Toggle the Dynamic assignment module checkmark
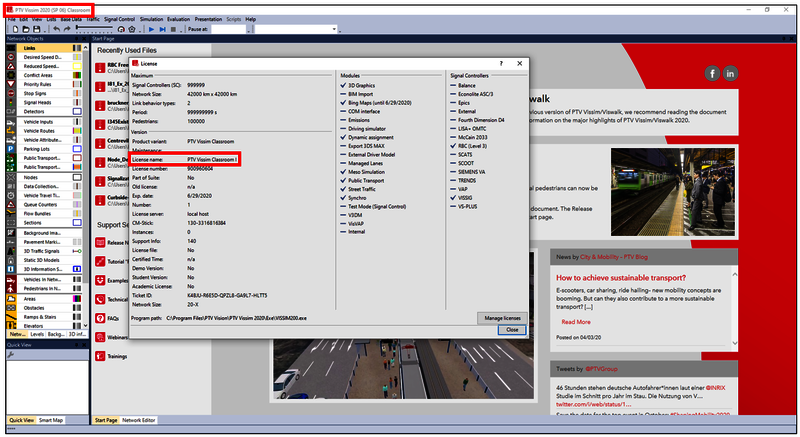 (x=343, y=139)
